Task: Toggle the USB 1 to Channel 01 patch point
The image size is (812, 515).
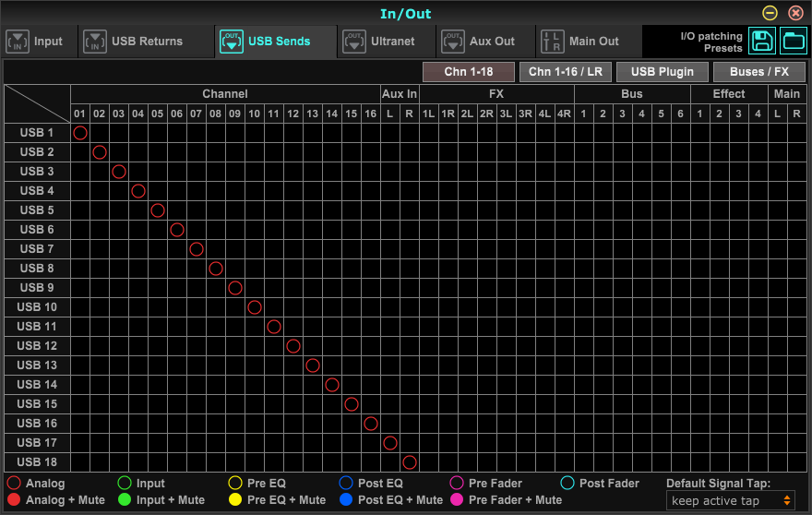Action: pos(80,133)
